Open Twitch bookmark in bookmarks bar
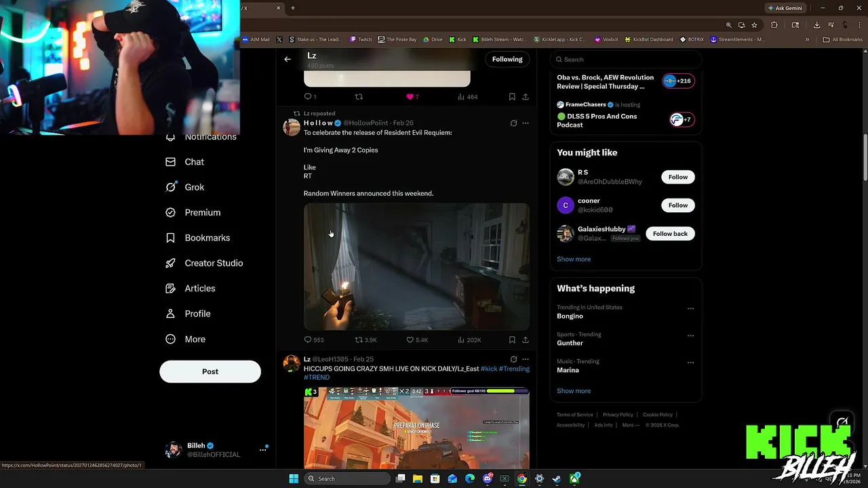The width and height of the screenshot is (868, 488). [x=361, y=39]
